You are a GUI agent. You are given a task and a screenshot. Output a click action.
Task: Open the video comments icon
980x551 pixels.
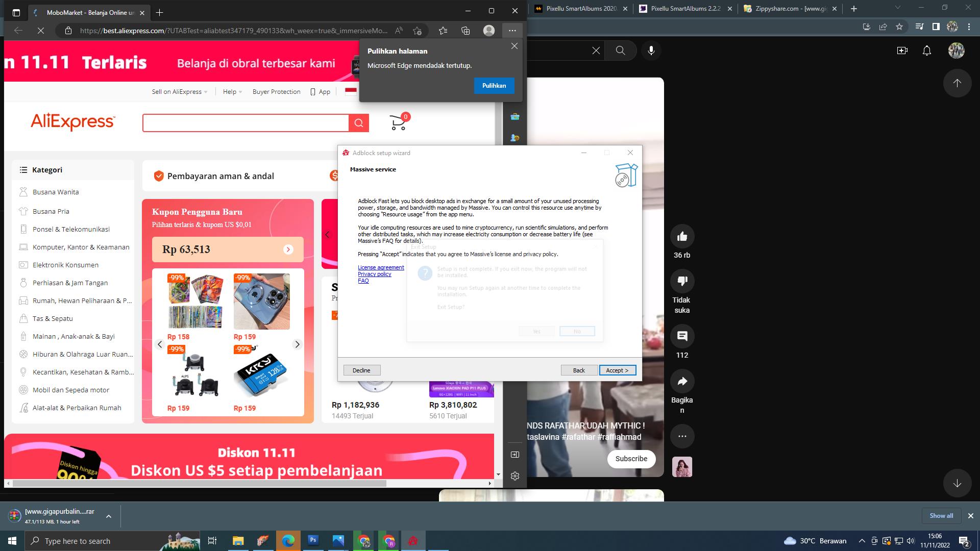point(682,336)
